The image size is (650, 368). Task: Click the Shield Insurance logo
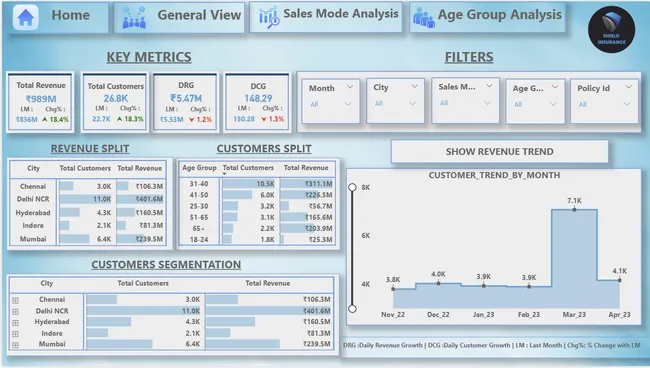pyautogui.click(x=611, y=29)
